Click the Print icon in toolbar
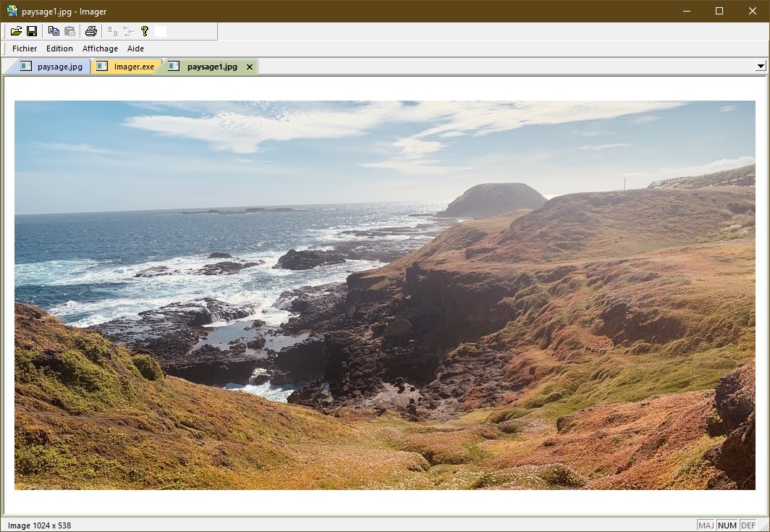This screenshot has width=770, height=532. (91, 31)
